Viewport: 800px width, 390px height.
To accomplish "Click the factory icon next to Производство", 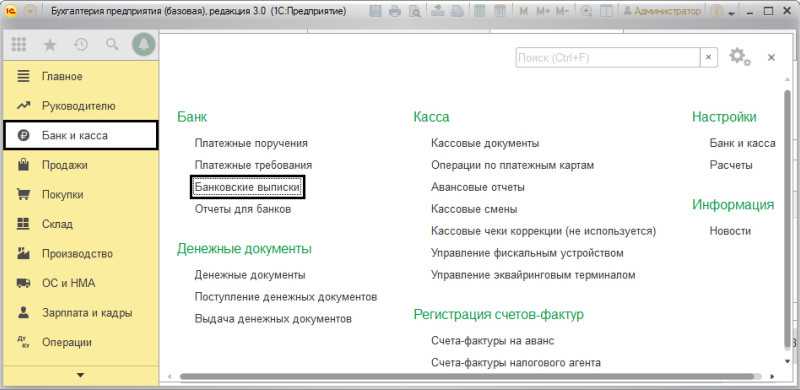I will pyautogui.click(x=23, y=254).
